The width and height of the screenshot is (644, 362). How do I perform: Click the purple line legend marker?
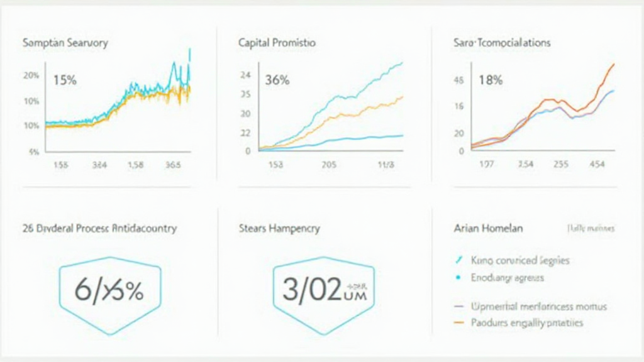tap(458, 307)
